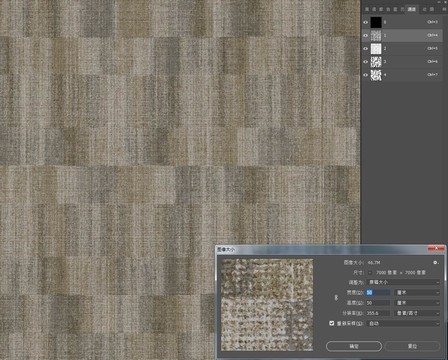Close the 图像大小 dialog
The image size is (448, 360).
(x=436, y=249)
